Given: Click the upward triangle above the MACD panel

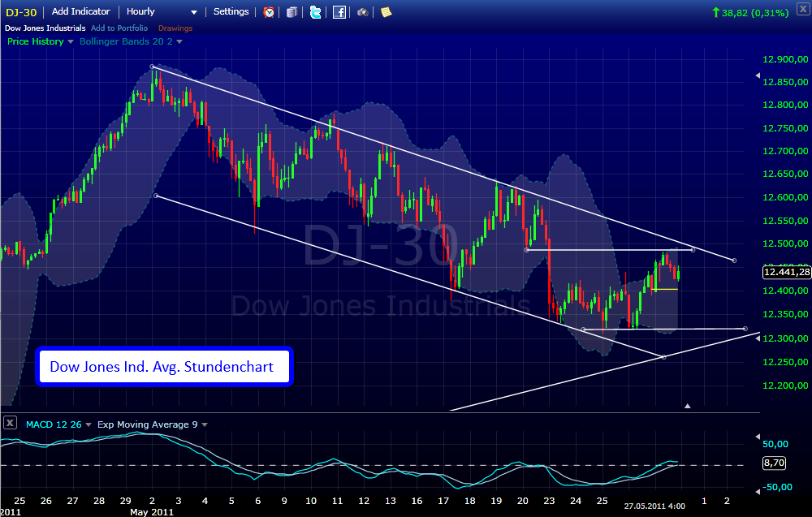Looking at the screenshot, I should click(x=688, y=407).
